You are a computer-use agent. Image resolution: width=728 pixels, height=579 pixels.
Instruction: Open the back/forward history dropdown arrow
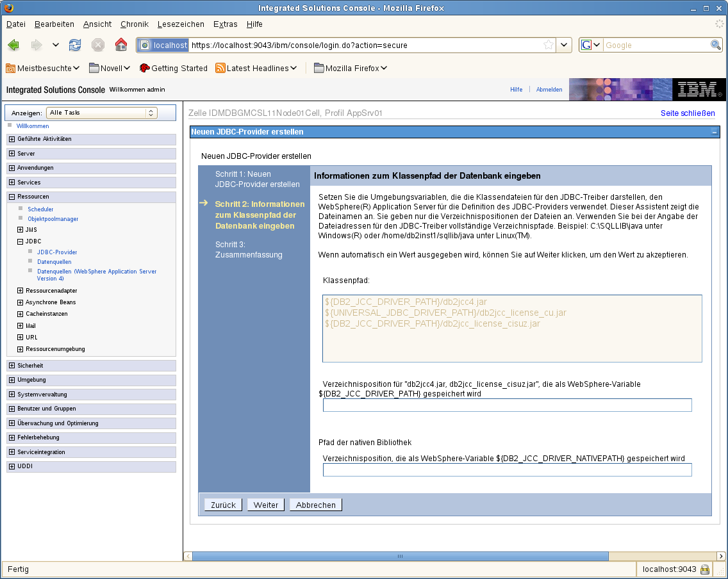click(56, 45)
